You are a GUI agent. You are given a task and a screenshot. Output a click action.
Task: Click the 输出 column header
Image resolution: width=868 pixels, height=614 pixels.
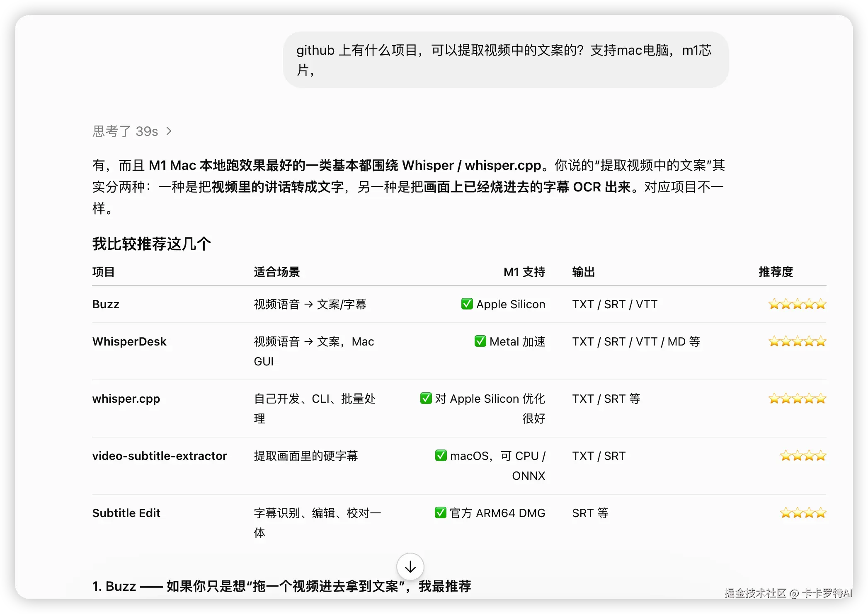click(x=583, y=272)
